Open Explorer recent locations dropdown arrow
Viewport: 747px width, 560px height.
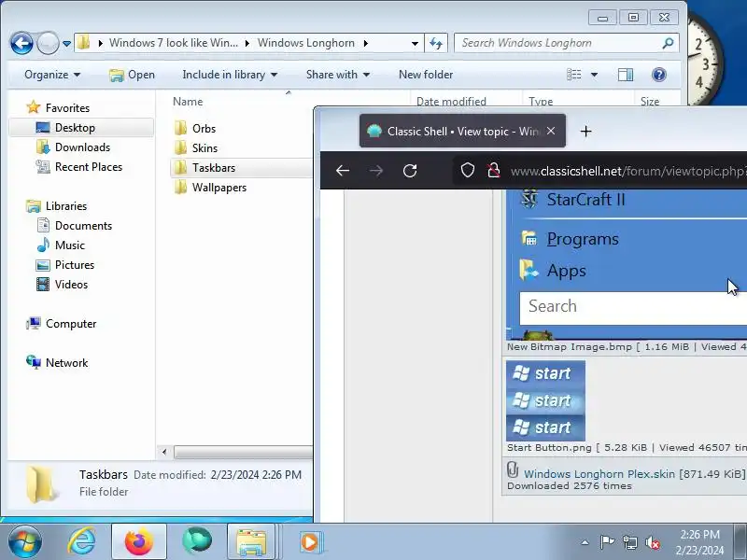(x=66, y=44)
